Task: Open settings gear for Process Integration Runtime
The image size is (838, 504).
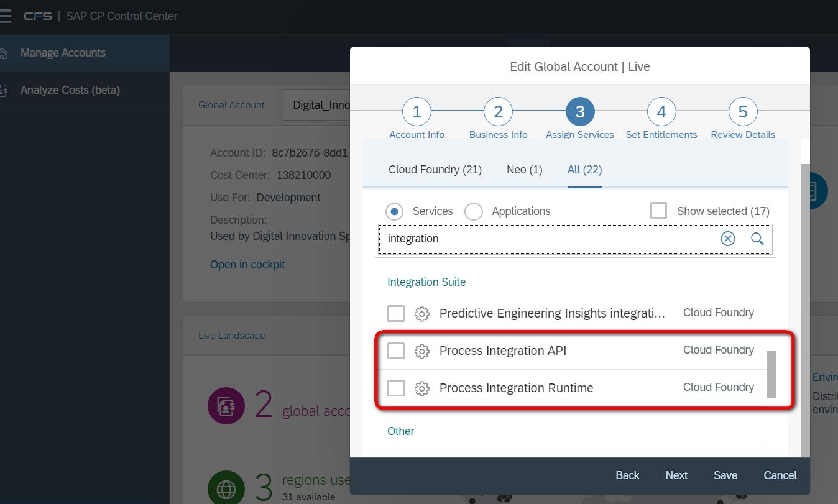Action: click(422, 388)
